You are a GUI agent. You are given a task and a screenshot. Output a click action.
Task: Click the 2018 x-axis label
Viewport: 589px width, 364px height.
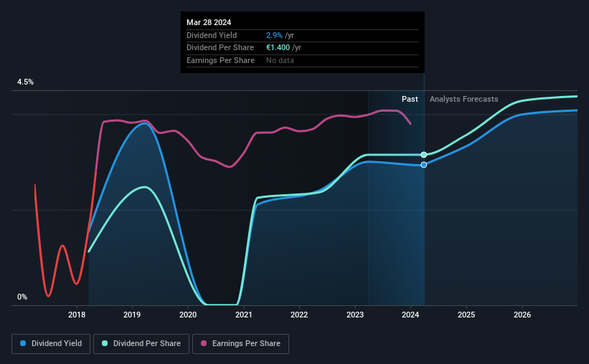77,315
